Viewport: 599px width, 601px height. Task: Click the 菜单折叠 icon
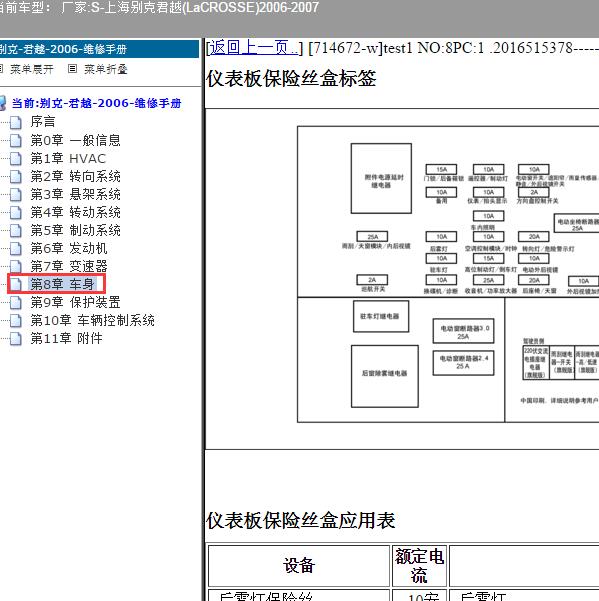[72, 69]
